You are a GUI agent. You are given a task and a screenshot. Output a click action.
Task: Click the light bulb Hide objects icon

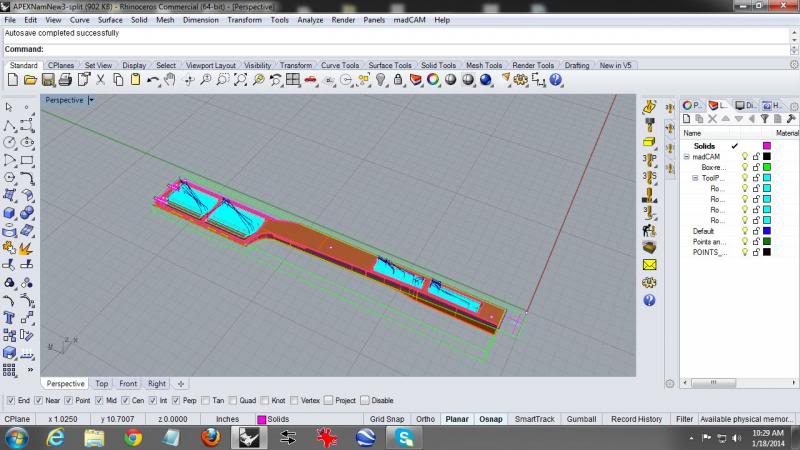pyautogui.click(x=381, y=80)
